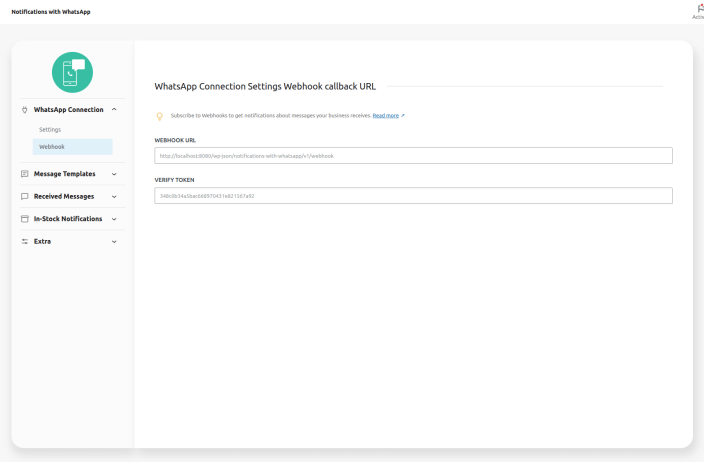Expand the Message Templates chevron
Image resolution: width=704 pixels, height=462 pixels.
click(x=114, y=174)
